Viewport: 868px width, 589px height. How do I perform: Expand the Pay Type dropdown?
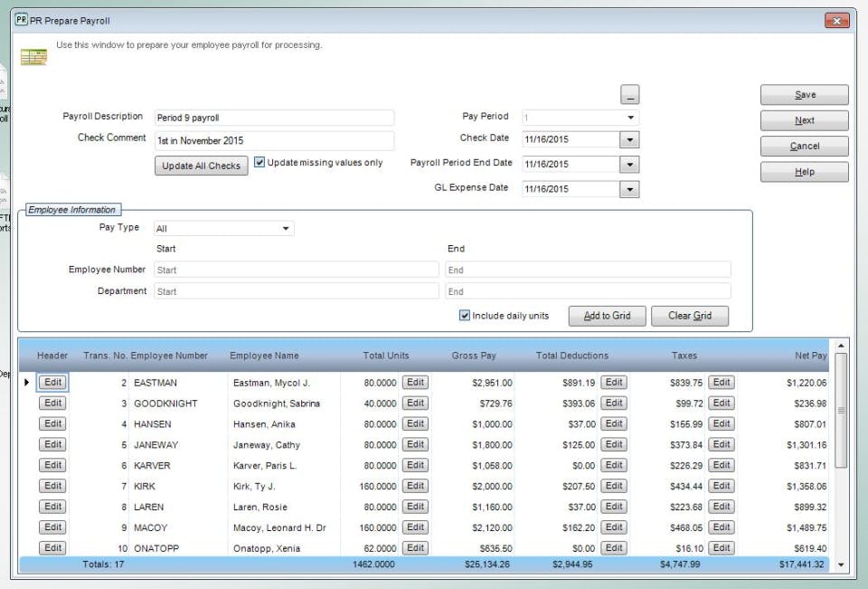286,228
